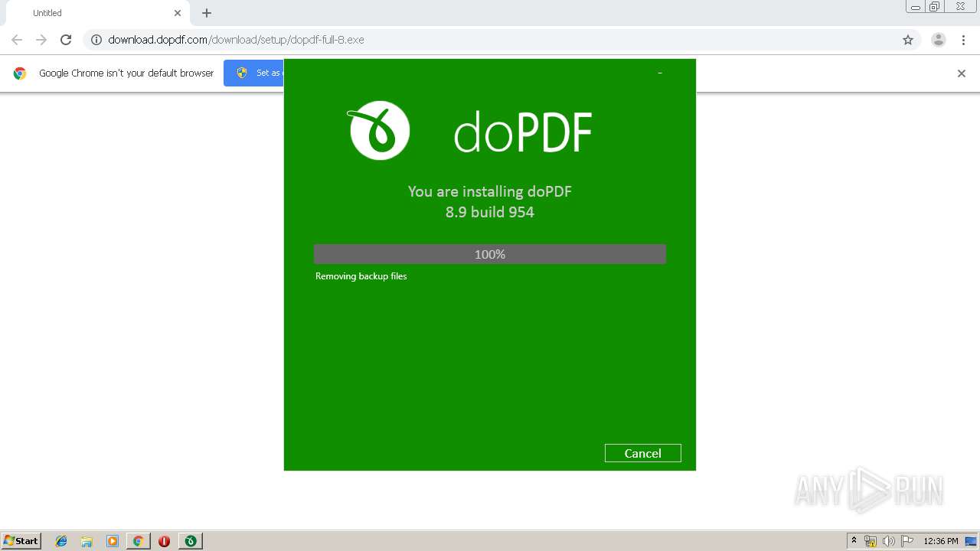Set Chrome as default browser button

[254, 73]
